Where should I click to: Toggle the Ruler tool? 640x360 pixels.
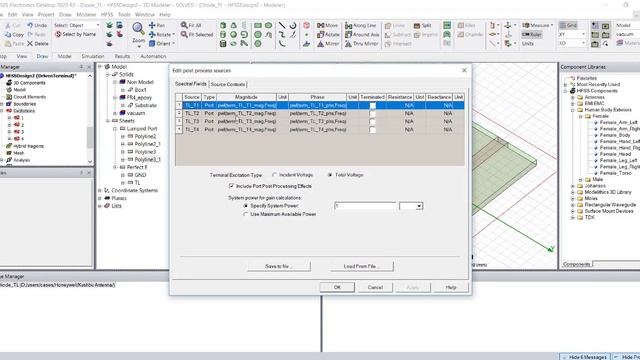[x=532, y=34]
